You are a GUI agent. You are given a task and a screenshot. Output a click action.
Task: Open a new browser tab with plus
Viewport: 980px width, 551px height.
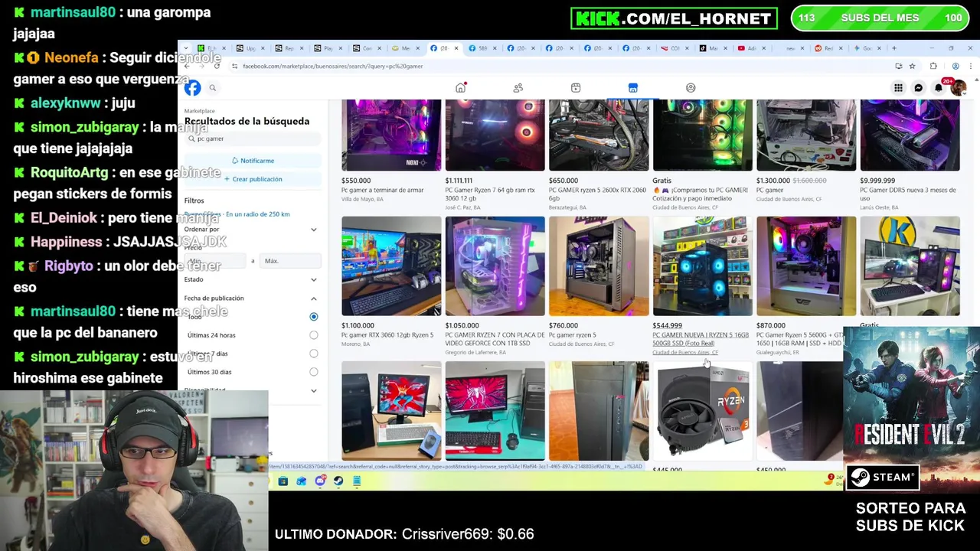pyautogui.click(x=893, y=48)
